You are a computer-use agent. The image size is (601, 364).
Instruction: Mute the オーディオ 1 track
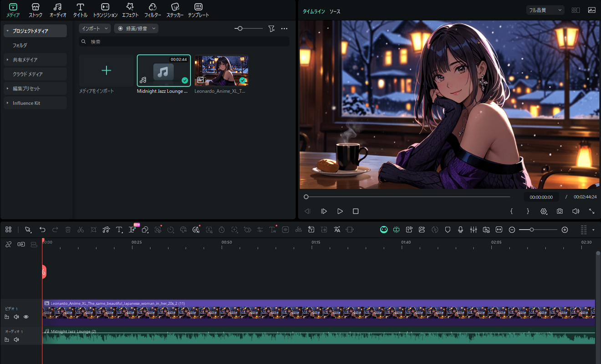point(16,339)
